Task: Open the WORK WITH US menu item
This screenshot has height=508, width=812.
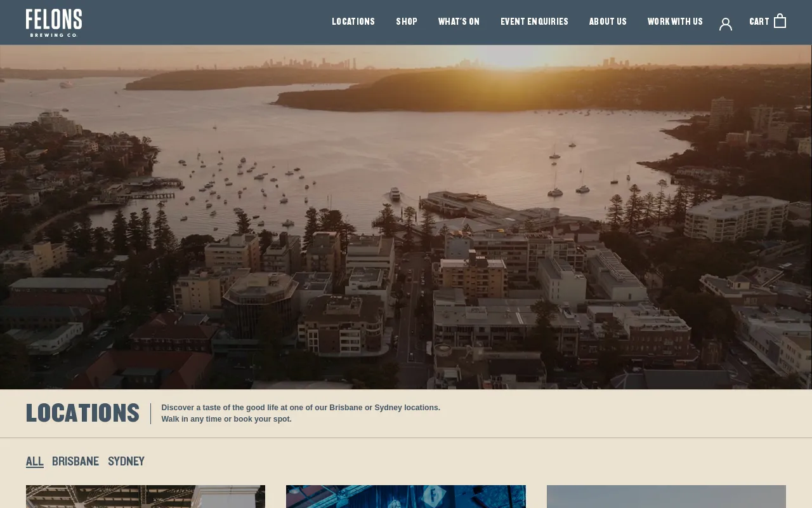Action: 675,22
